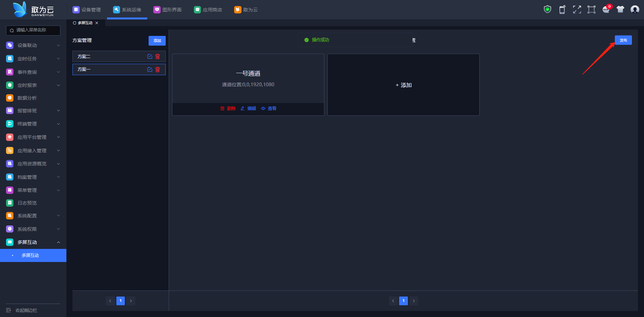Open the mobile device icon in header
This screenshot has width=644, height=317.
pos(562,9)
